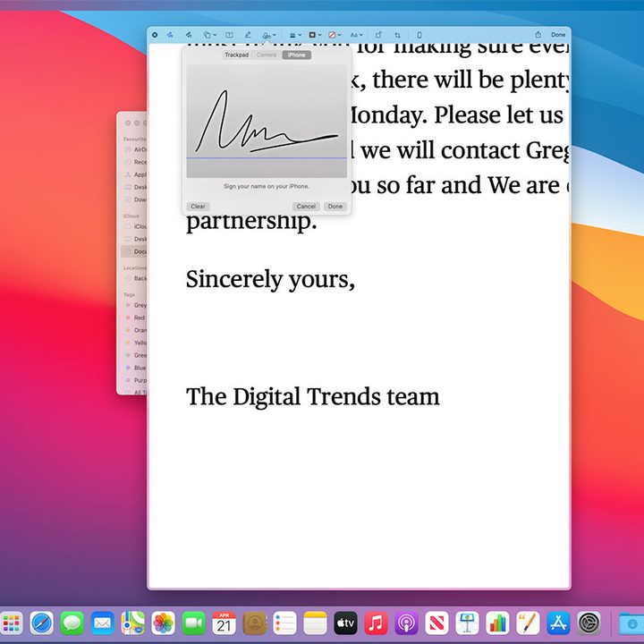Open Safari from the Dock
The width and height of the screenshot is (644, 644).
(x=41, y=623)
